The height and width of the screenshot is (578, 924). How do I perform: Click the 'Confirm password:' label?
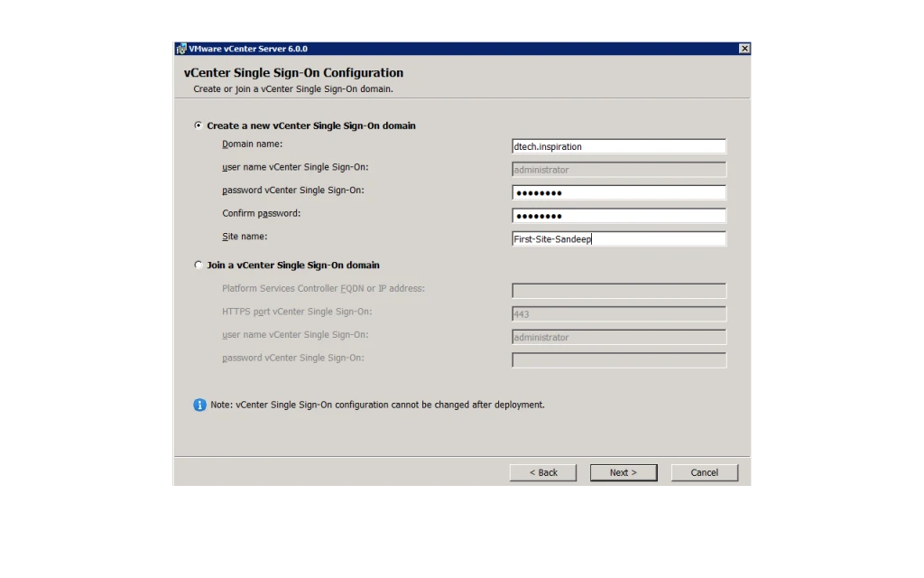[x=261, y=213]
